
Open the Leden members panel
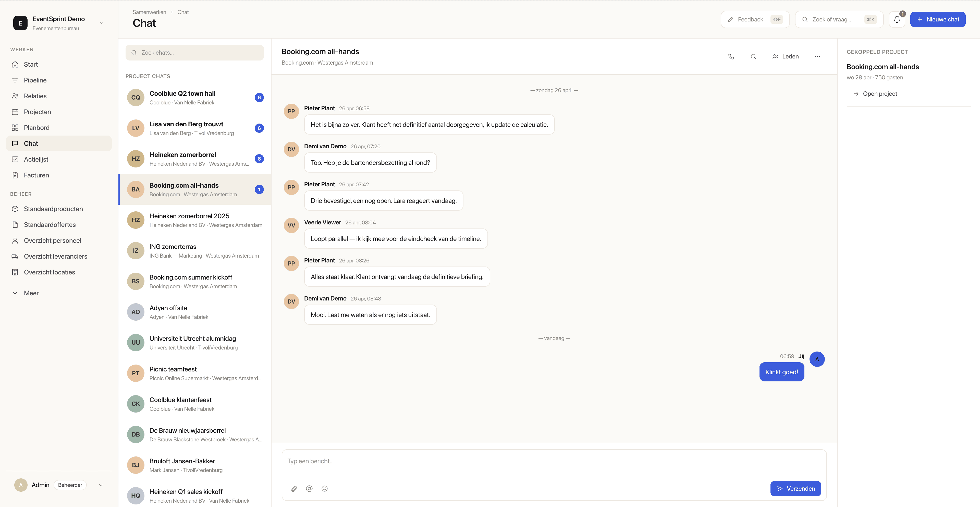(x=785, y=56)
